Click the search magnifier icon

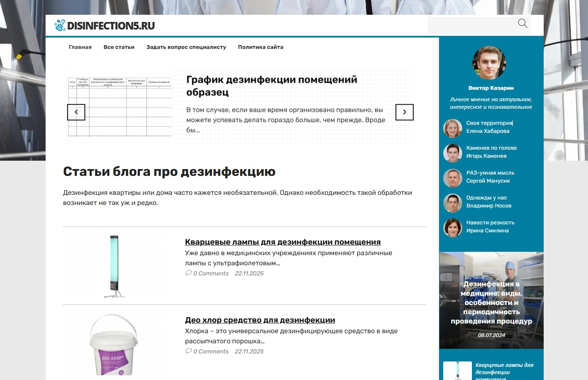[x=523, y=24]
